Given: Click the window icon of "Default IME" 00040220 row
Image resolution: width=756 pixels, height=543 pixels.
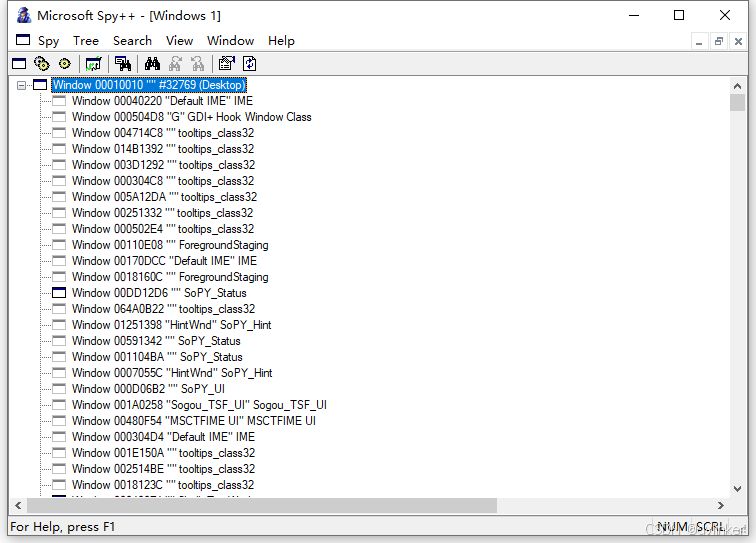Looking at the screenshot, I should pyautogui.click(x=59, y=101).
